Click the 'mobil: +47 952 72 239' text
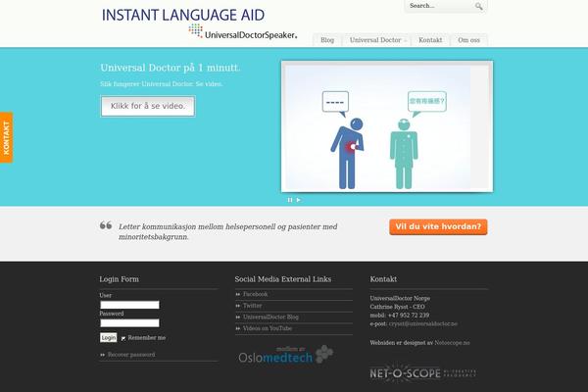 400,316
